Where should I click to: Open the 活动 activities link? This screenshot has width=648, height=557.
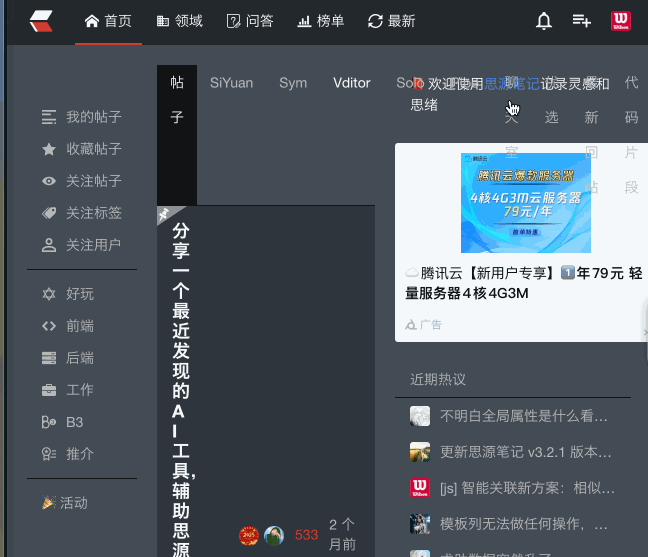[x=65, y=503]
